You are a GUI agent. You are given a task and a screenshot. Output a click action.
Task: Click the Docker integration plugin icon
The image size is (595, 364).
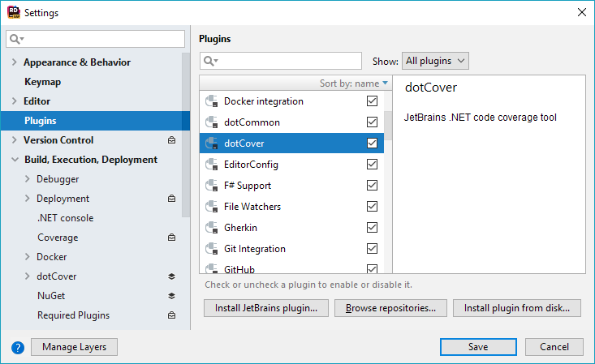tap(211, 101)
